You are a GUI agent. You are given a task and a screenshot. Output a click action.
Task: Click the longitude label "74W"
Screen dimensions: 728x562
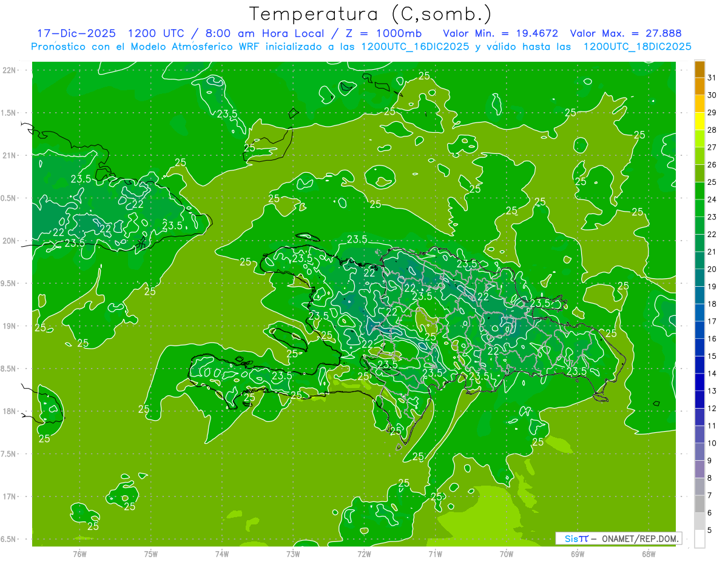tap(221, 554)
